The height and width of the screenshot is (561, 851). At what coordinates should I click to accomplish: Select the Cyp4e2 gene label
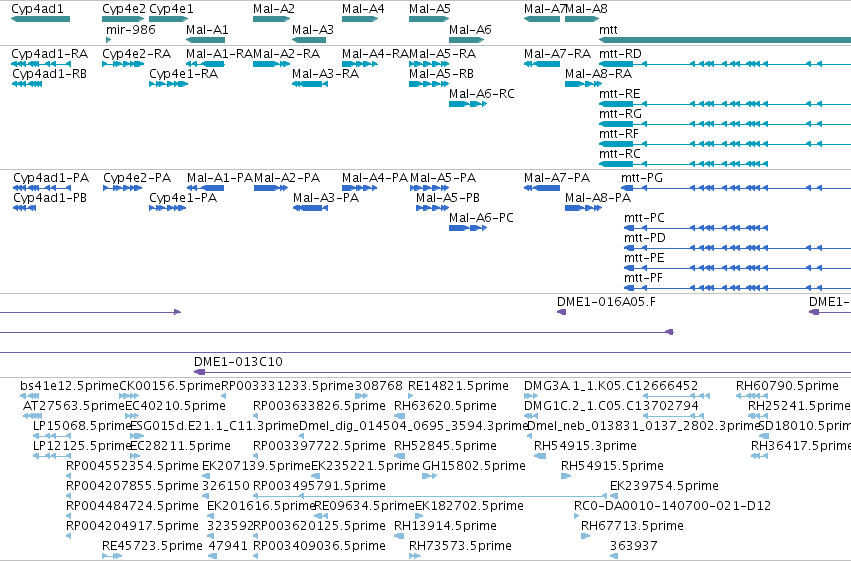click(124, 9)
